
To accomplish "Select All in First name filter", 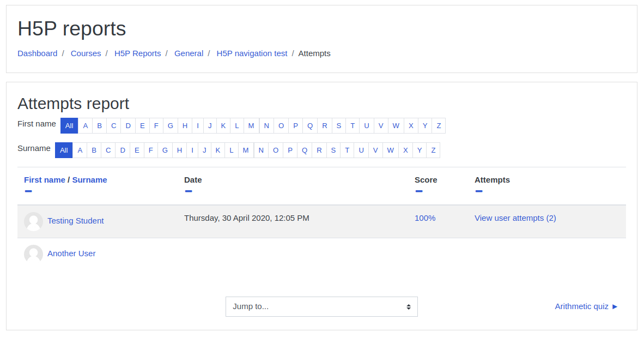I will point(69,126).
